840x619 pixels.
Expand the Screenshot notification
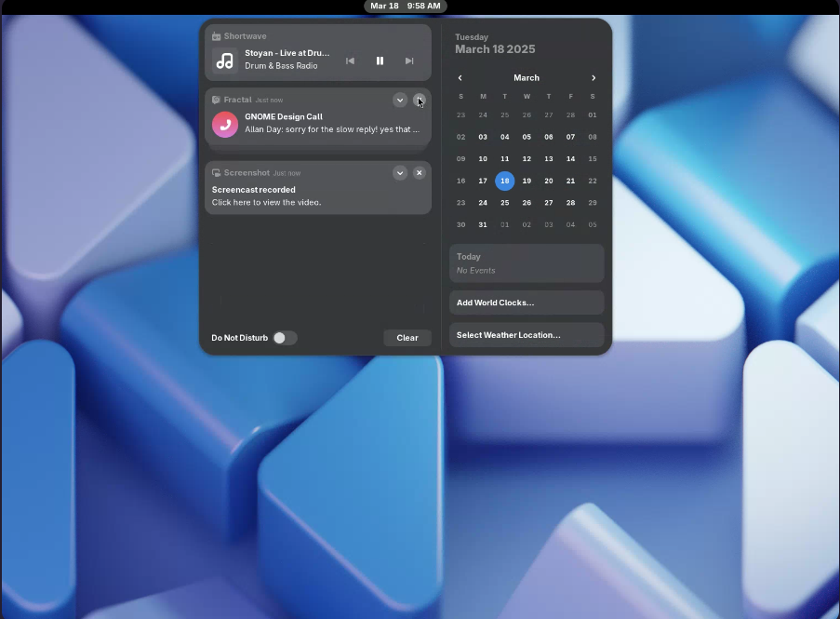(400, 173)
